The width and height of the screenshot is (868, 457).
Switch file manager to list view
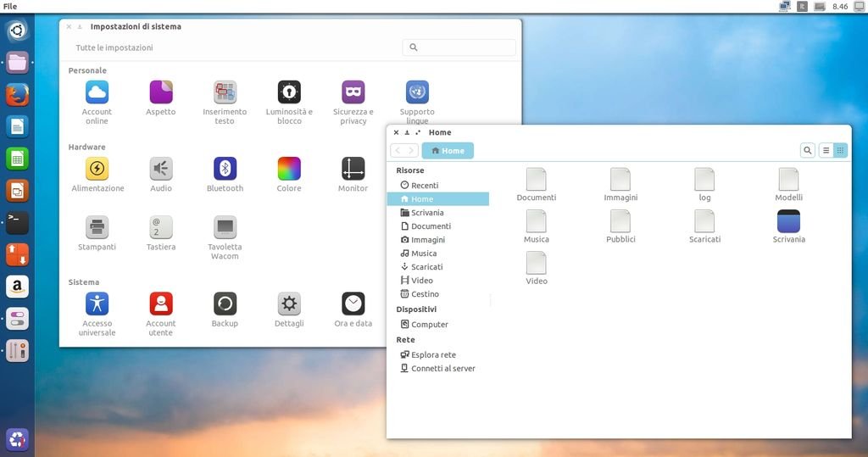coord(826,150)
